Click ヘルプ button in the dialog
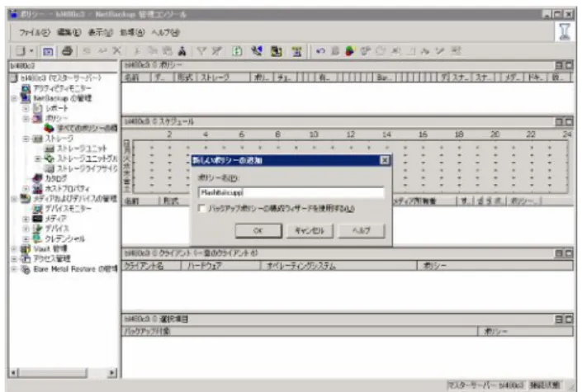Image resolution: width=582 pixels, height=392 pixels. [361, 230]
